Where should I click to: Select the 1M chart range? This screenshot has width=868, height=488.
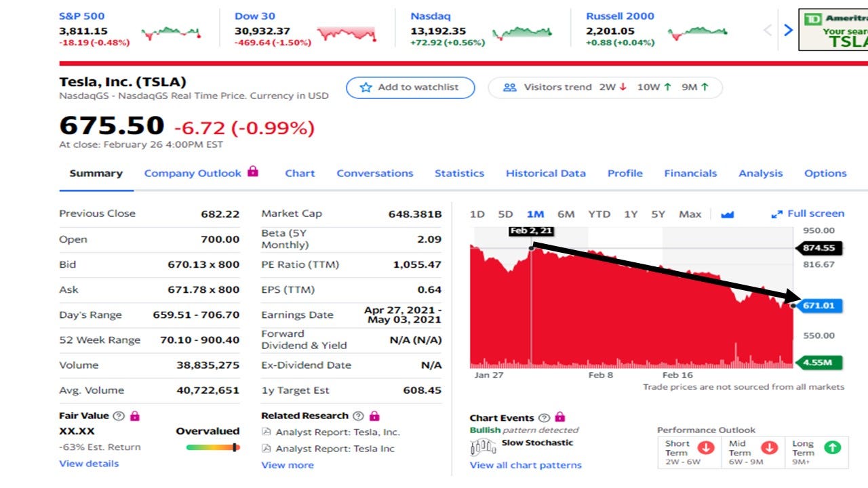coord(535,214)
